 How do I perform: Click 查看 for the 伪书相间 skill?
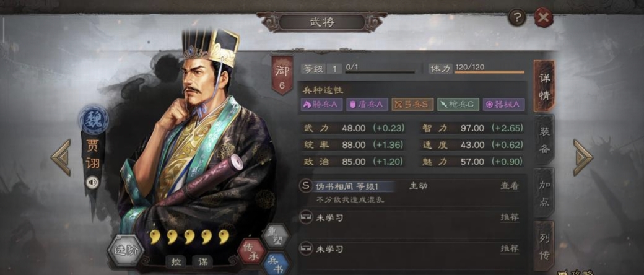[x=509, y=186]
